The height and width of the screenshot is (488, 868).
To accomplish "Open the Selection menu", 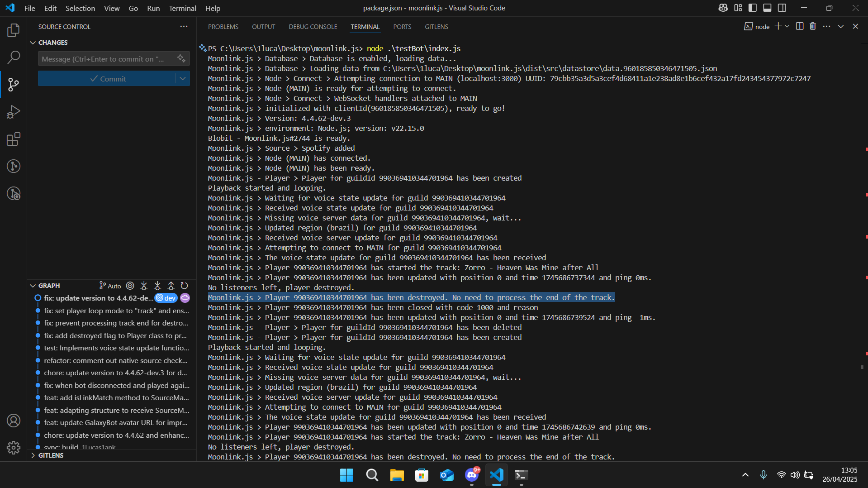I will (80, 8).
